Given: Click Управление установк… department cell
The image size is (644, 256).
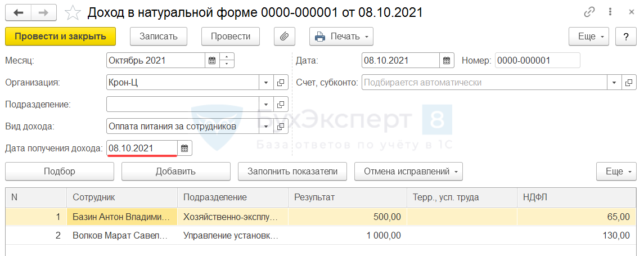Looking at the screenshot, I should click(x=233, y=235).
